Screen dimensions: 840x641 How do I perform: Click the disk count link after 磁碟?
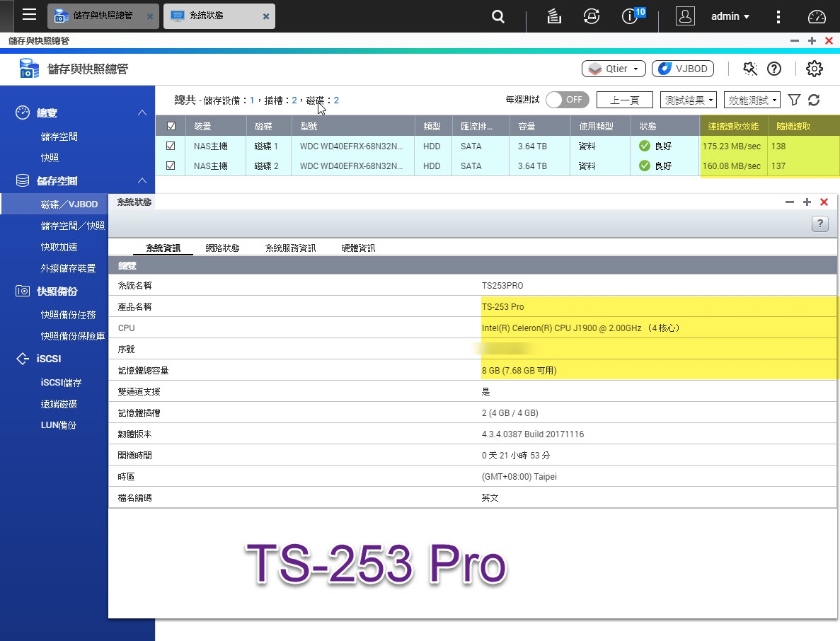pos(336,100)
